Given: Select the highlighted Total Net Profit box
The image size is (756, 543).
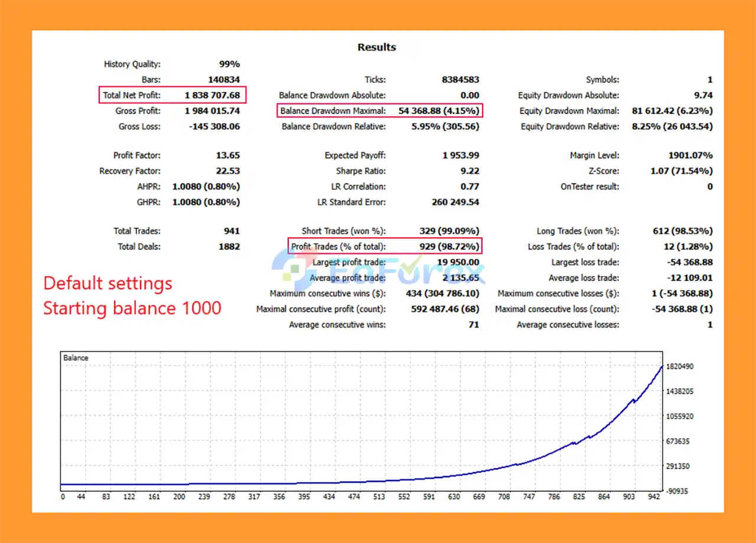Looking at the screenshot, I should tap(172, 95).
